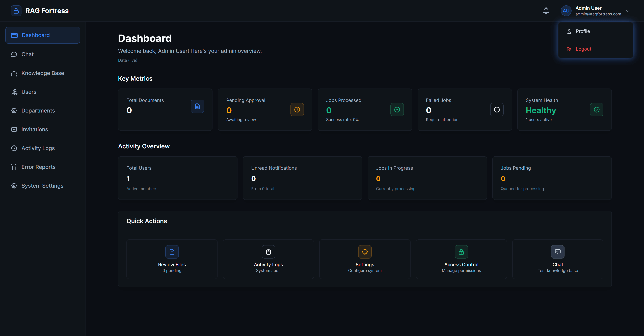Navigate to the Dashboard
Screen dimensions: 644x336
pyautogui.click(x=35, y=35)
